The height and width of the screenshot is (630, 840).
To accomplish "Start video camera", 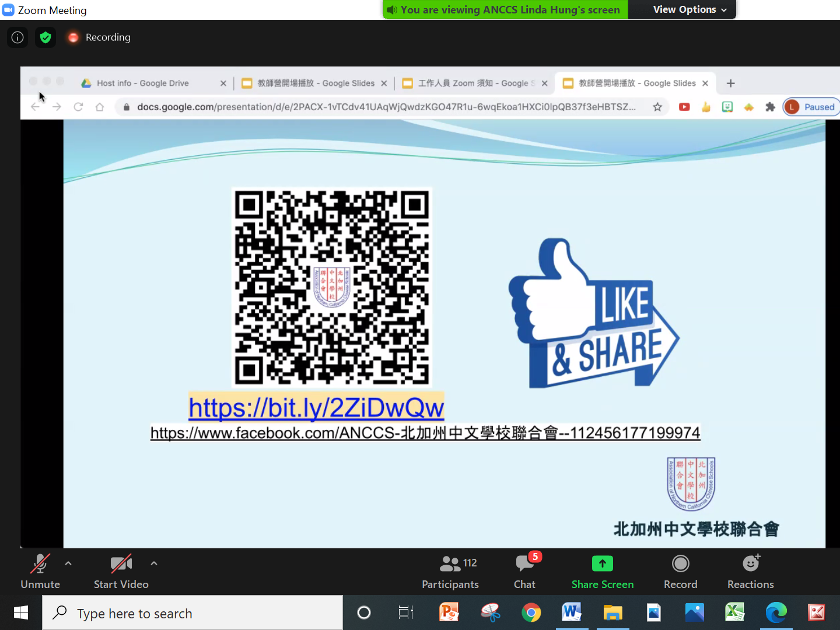I will coord(121,572).
